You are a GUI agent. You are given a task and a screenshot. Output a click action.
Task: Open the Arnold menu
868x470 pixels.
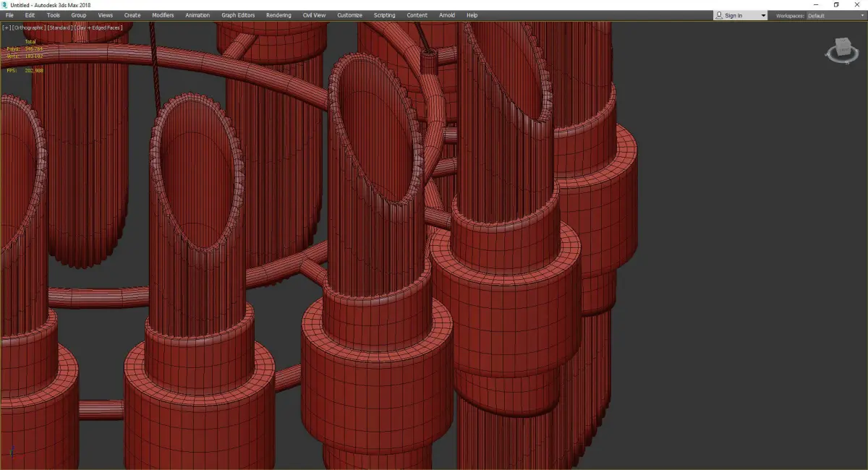click(x=447, y=15)
